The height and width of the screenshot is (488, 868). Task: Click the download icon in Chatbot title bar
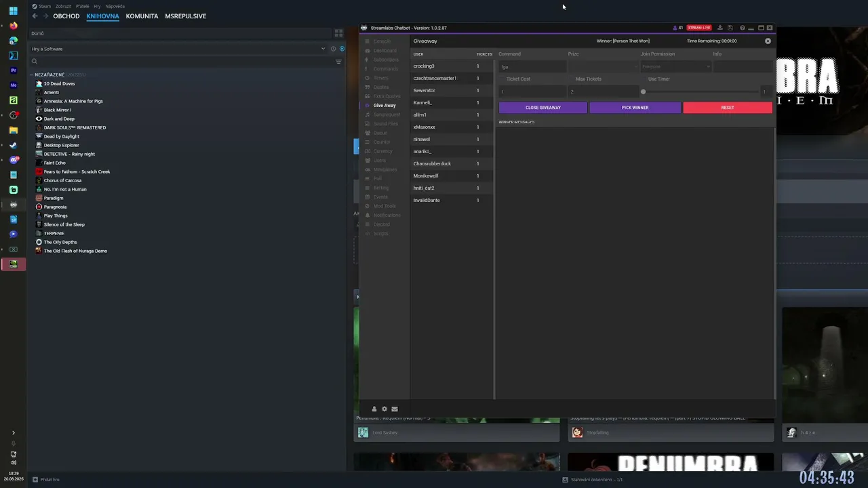pyautogui.click(x=720, y=28)
